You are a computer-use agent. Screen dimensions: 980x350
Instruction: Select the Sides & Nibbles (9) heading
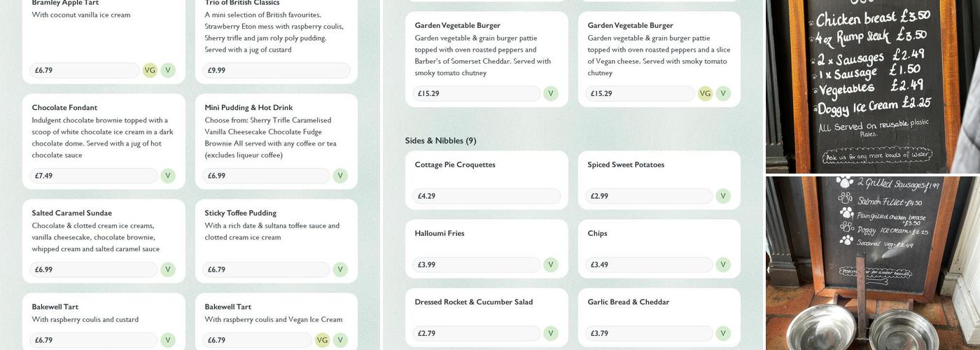click(x=440, y=141)
